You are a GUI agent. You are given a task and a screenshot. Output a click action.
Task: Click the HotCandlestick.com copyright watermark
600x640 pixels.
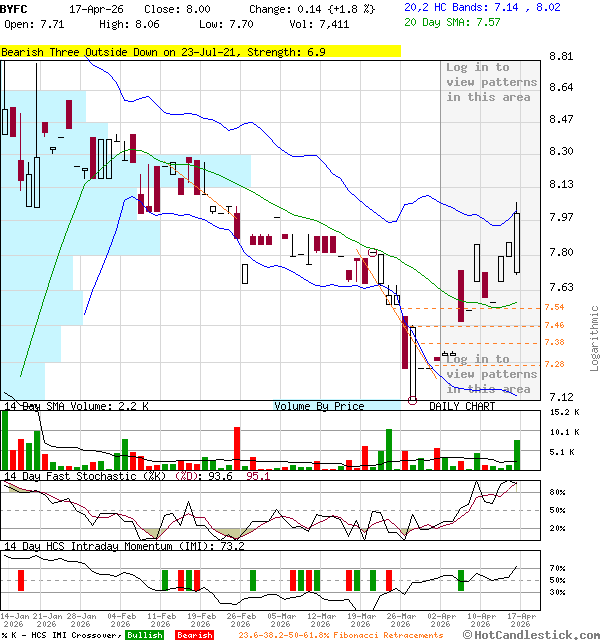(x=532, y=635)
